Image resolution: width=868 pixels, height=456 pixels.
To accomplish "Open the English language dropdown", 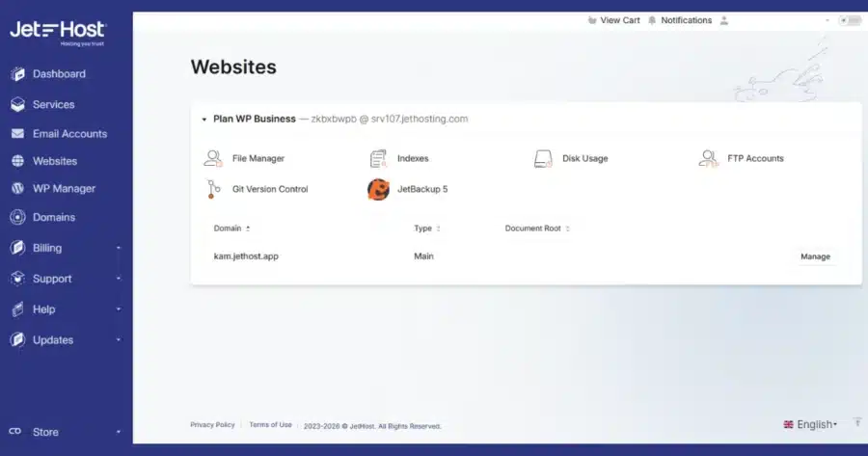I will click(x=810, y=424).
